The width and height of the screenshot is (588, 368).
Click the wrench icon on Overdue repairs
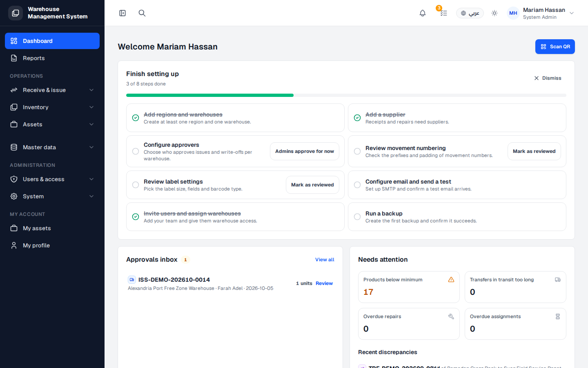pyautogui.click(x=451, y=316)
